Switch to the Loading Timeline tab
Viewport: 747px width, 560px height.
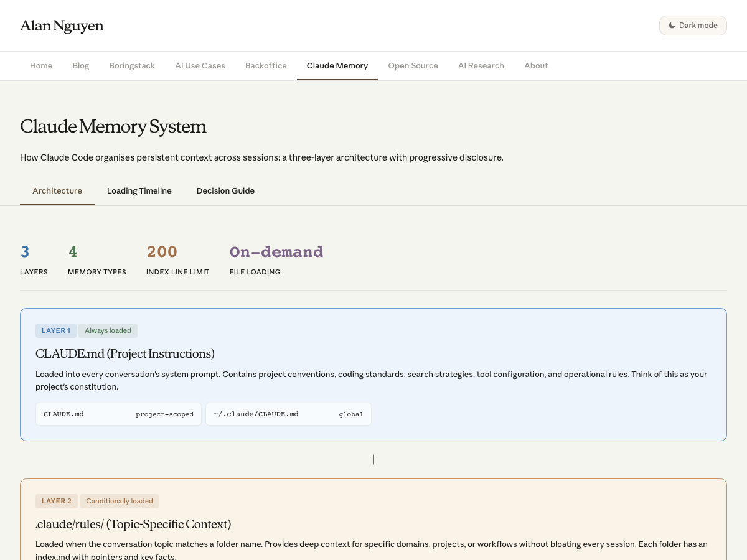[139, 190]
